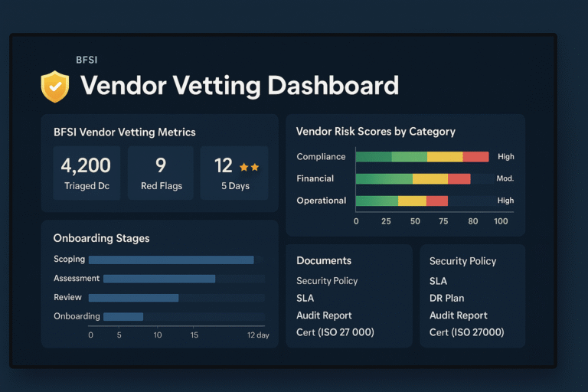Click the red segment of Compliance bar
The width and height of the screenshot is (588, 392).
pos(475,157)
